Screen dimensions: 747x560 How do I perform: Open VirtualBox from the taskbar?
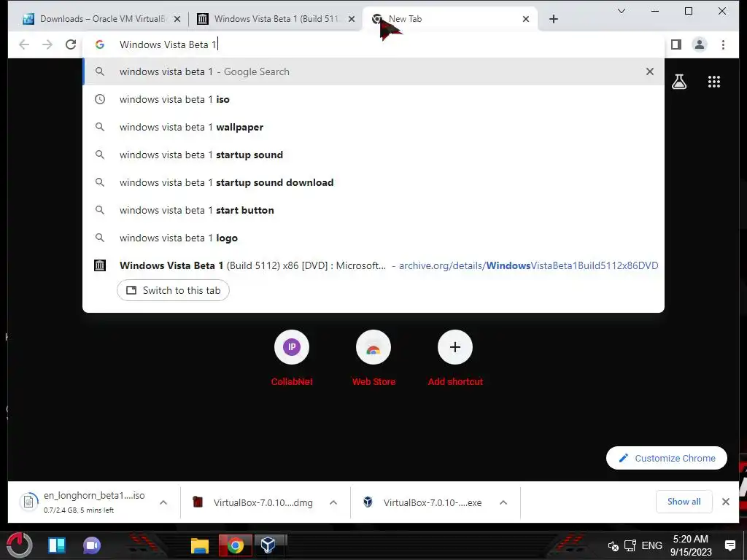268,545
